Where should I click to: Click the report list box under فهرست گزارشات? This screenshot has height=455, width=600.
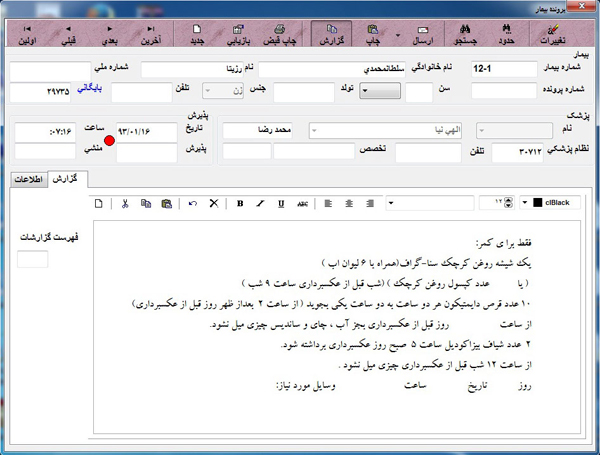coord(33,259)
